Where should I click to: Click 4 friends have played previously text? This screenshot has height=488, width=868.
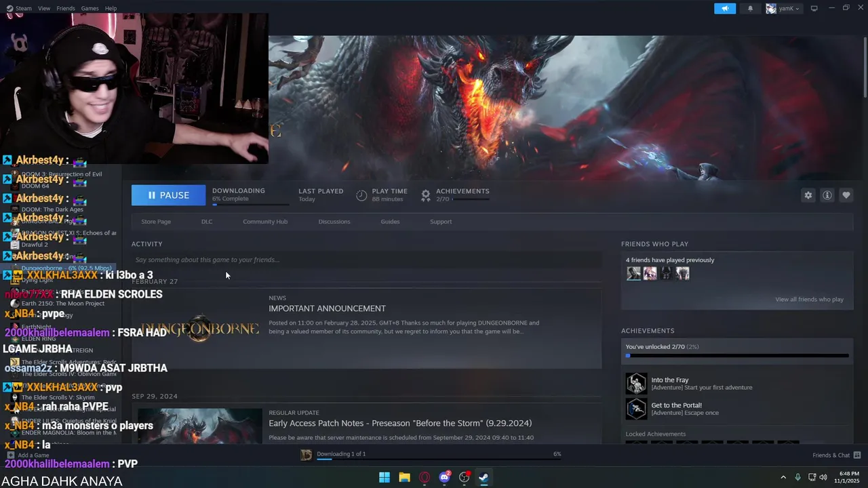670,260
